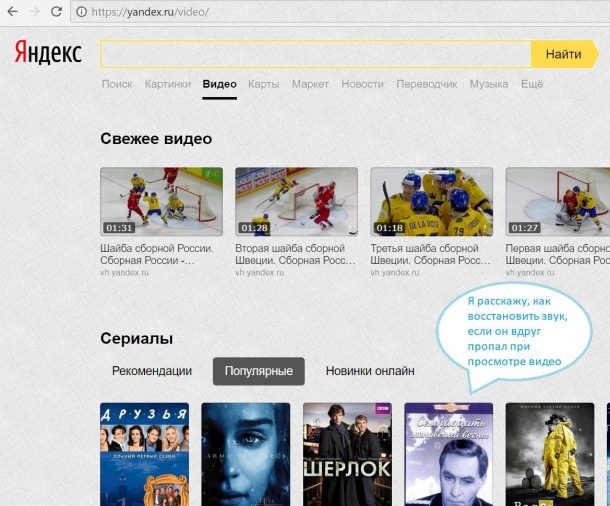Open title Вторая шайба сборной Швеции
Screen dimensions: 610x506
click(295, 254)
